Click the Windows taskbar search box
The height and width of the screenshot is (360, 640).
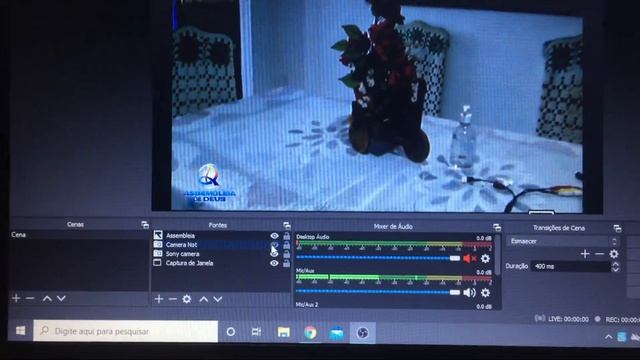point(126,331)
